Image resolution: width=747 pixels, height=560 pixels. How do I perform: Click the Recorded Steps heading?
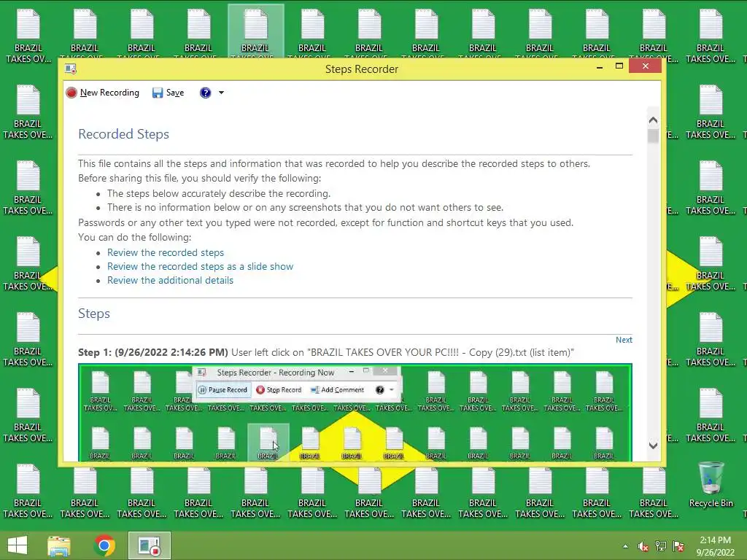point(123,134)
